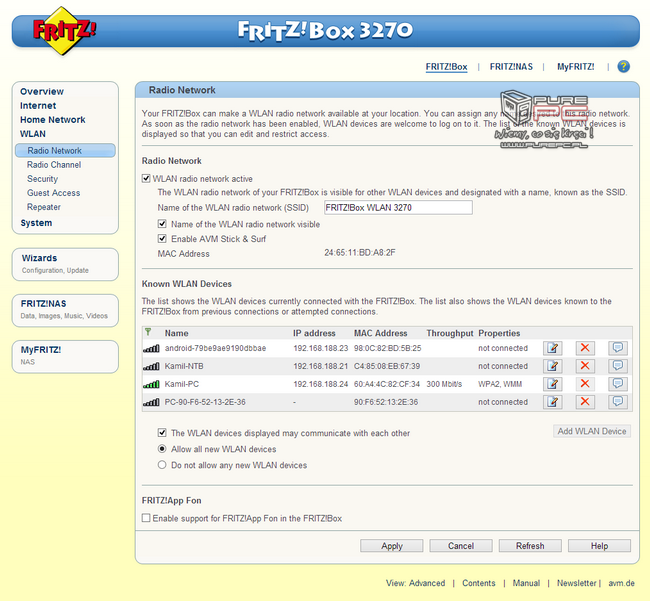The image size is (650, 601).
Task: Click the blue help question mark icon
Action: click(623, 67)
